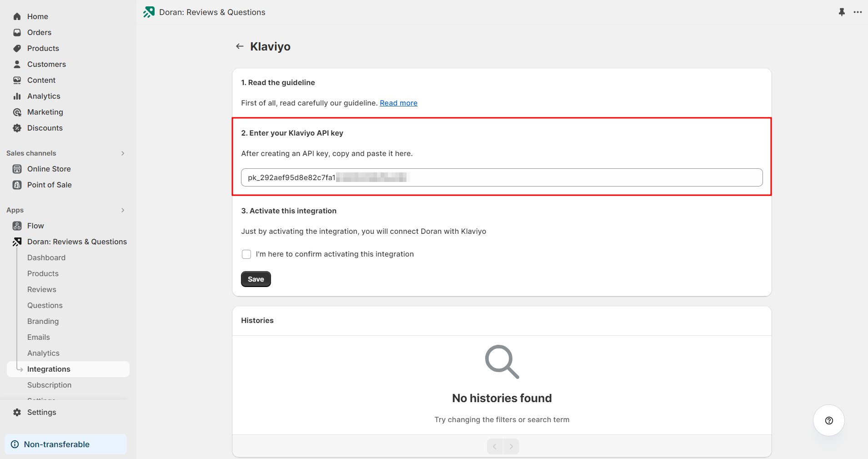The height and width of the screenshot is (459, 868).
Task: Open the Questions submenu item
Action: [45, 305]
